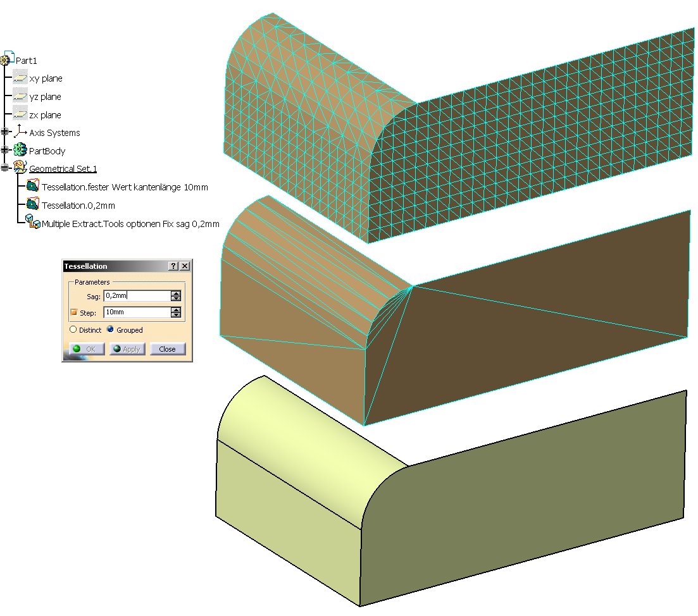This screenshot has width=698, height=616.
Task: Select the PartBody tree label
Action: (47, 151)
